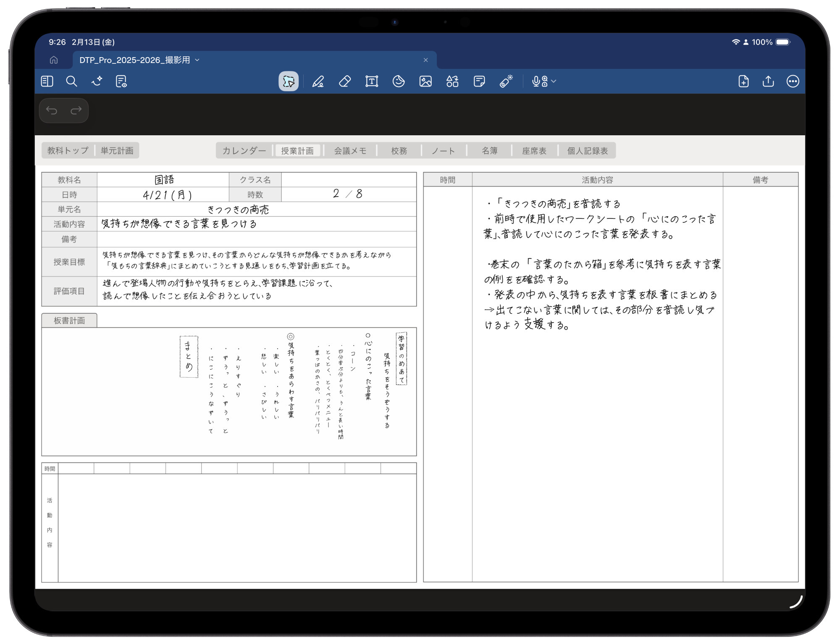840x644 pixels.
Task: Go to 教科トップ
Action: 68,150
